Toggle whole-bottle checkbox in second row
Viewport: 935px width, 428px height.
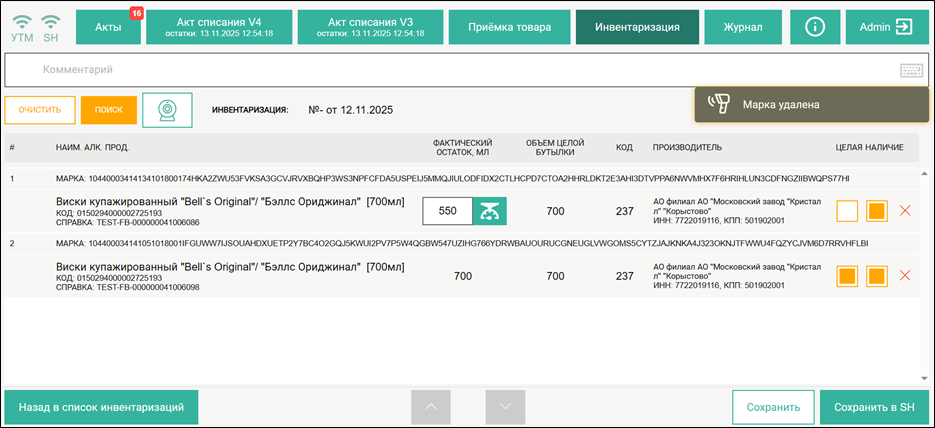click(847, 276)
